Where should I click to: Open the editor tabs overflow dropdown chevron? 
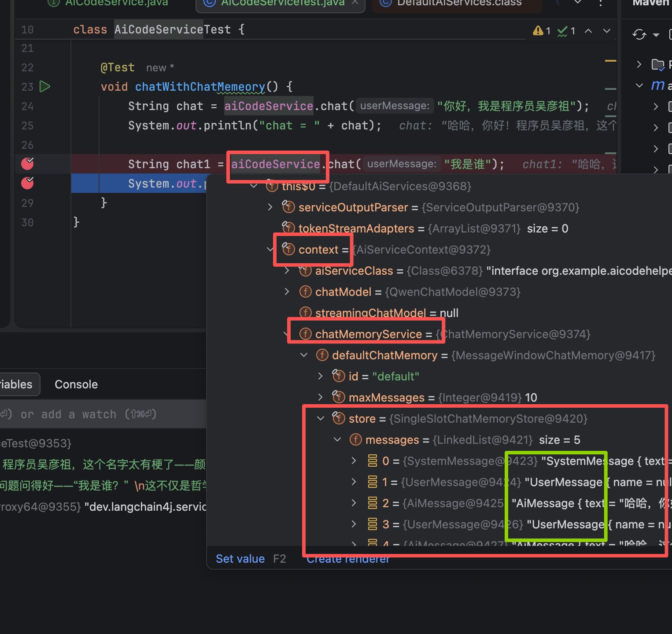click(578, 3)
